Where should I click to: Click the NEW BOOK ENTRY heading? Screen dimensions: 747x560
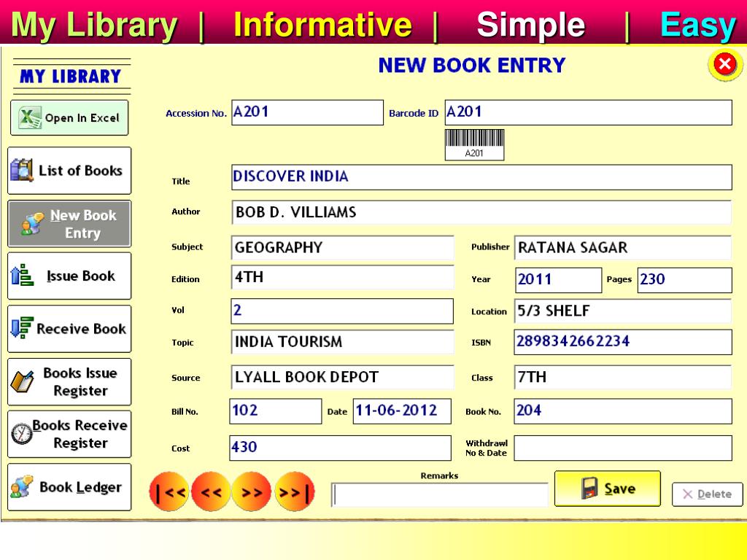472,65
